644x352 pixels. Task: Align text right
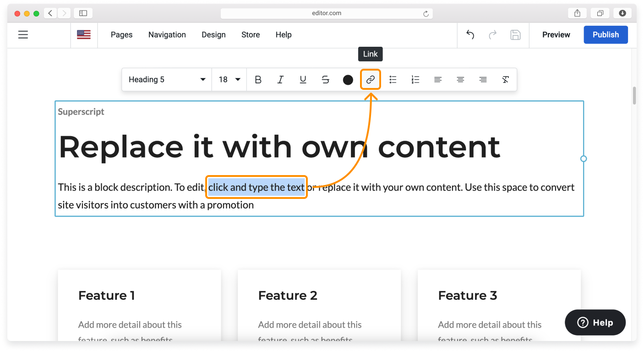click(x=483, y=80)
